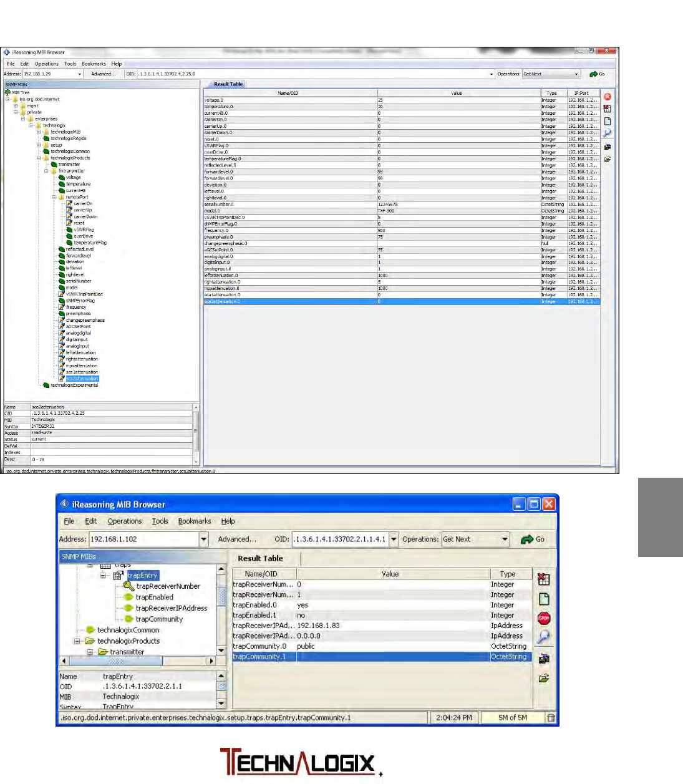This screenshot has height=784, width=683.
Task: Expand the mgmt tree node
Action: pyautogui.click(x=16, y=106)
